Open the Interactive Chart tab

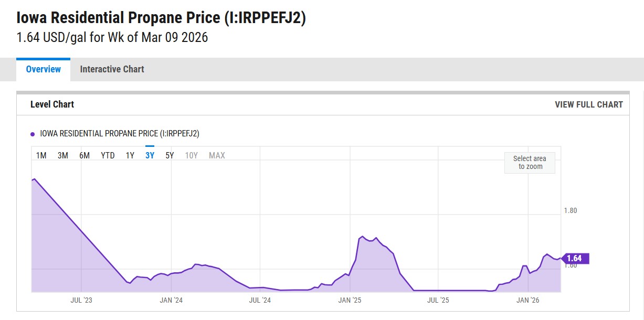click(112, 69)
